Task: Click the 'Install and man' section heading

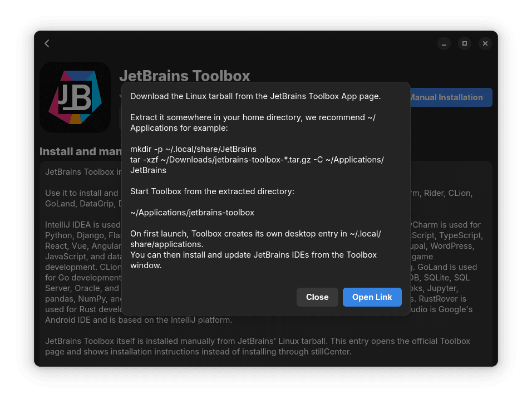Action: click(80, 151)
